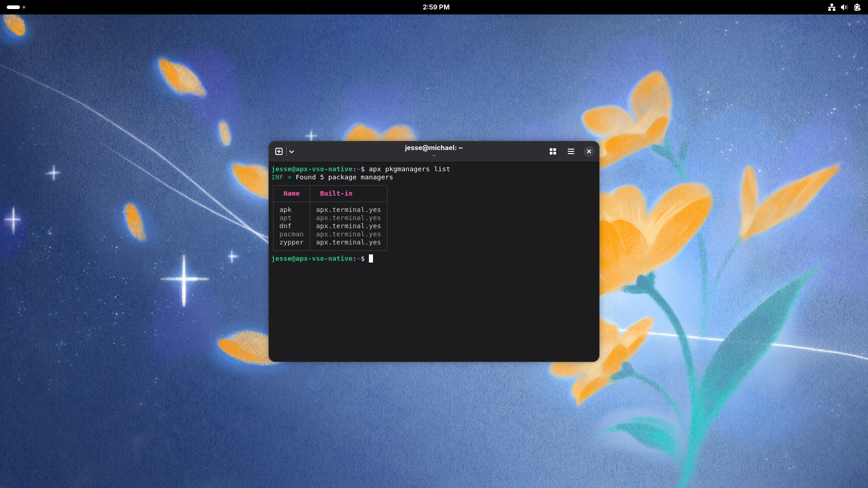This screenshot has height=488, width=868.
Task: Select the apk row name
Action: [285, 210]
